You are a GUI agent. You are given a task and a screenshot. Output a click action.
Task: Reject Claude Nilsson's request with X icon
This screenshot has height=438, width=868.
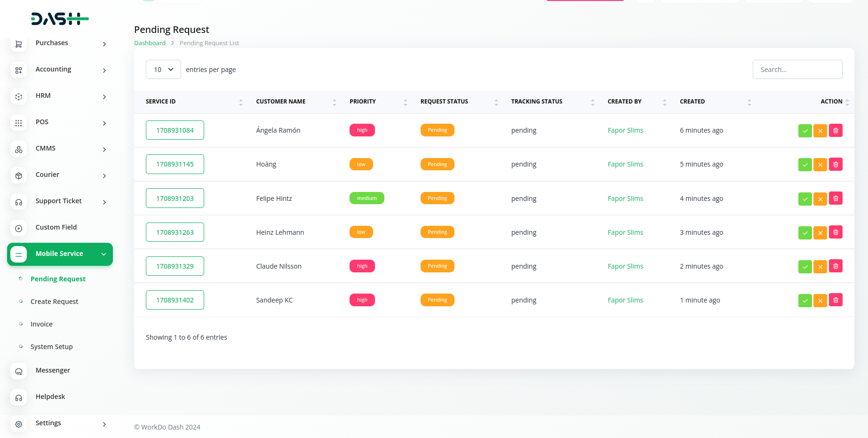coord(820,266)
